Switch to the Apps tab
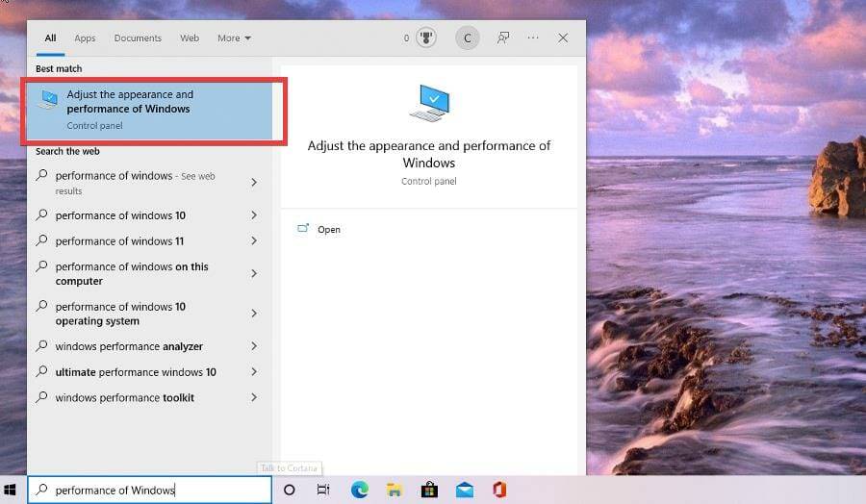 pos(85,38)
